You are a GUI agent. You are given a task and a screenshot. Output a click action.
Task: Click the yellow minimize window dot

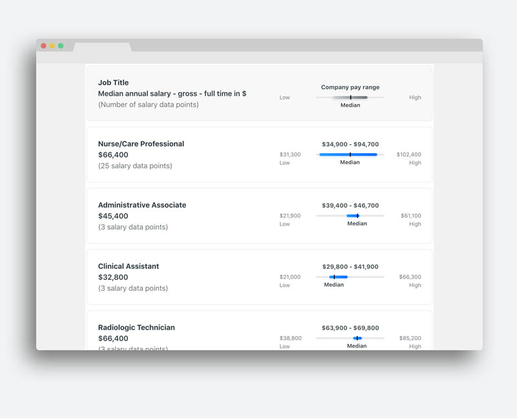tap(52, 46)
